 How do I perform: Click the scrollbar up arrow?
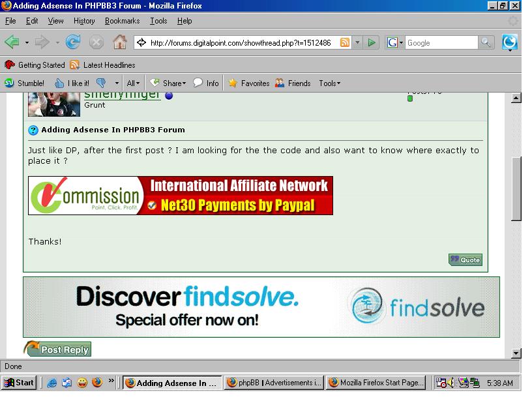point(516,98)
